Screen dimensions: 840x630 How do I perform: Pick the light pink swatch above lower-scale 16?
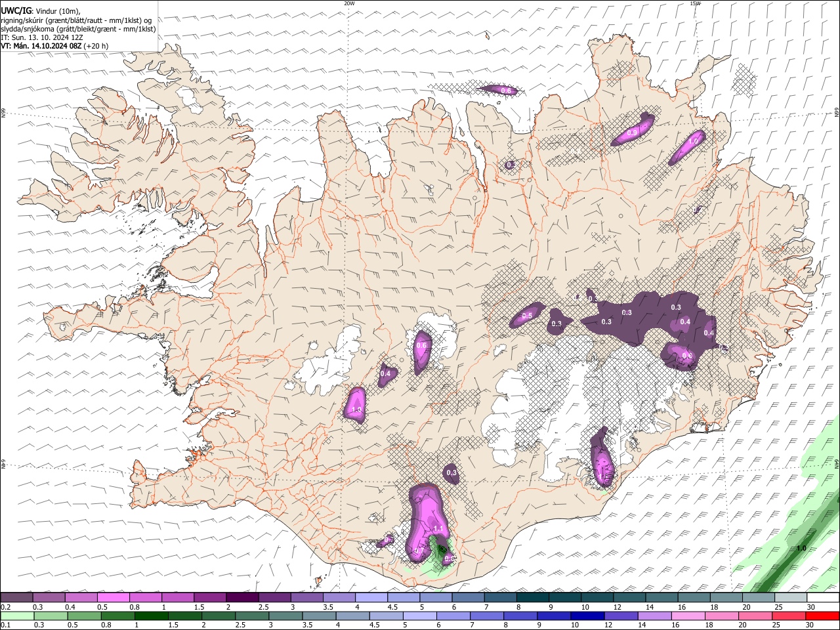pyautogui.click(x=688, y=616)
